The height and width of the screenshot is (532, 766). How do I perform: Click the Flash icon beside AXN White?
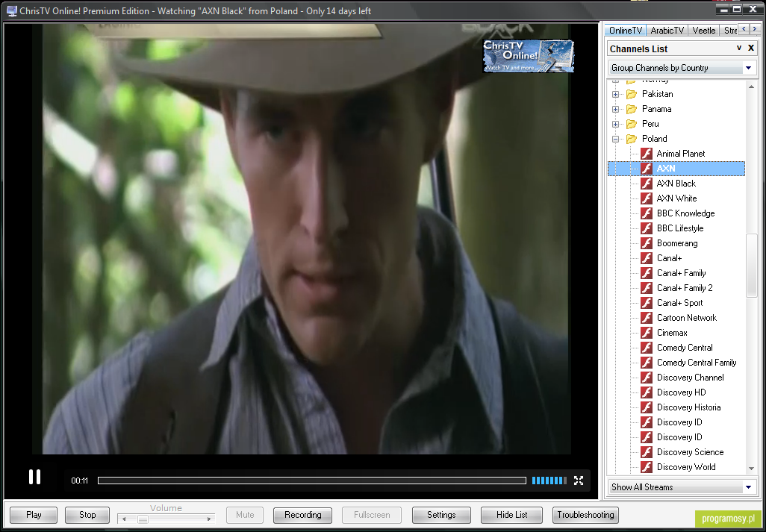(647, 198)
